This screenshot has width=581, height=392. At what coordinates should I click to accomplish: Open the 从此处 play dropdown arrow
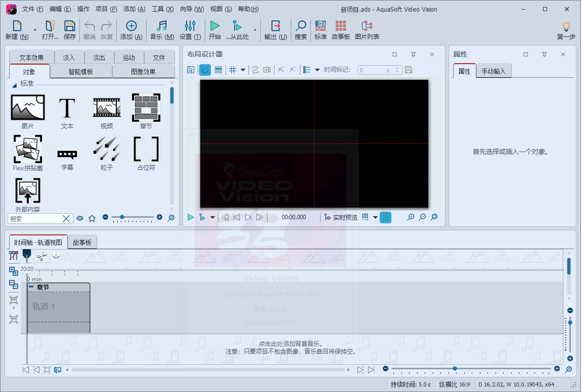(x=255, y=30)
